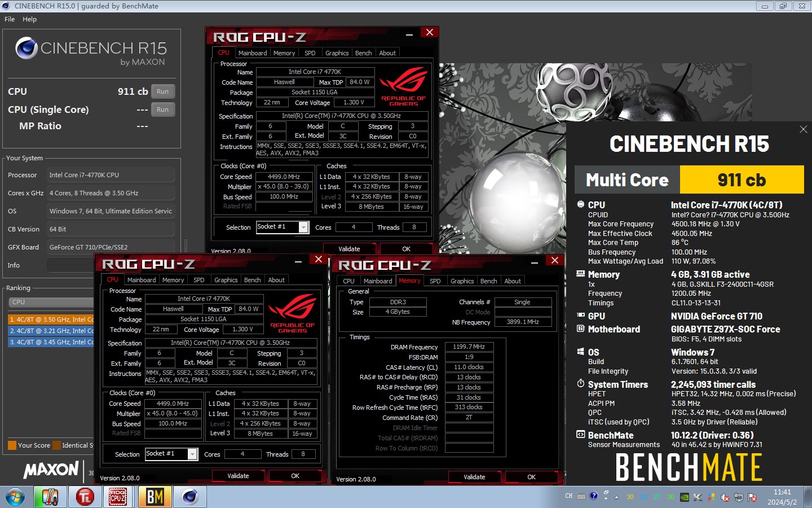Switch to Bench tab in top CPU-Z window

tap(364, 53)
